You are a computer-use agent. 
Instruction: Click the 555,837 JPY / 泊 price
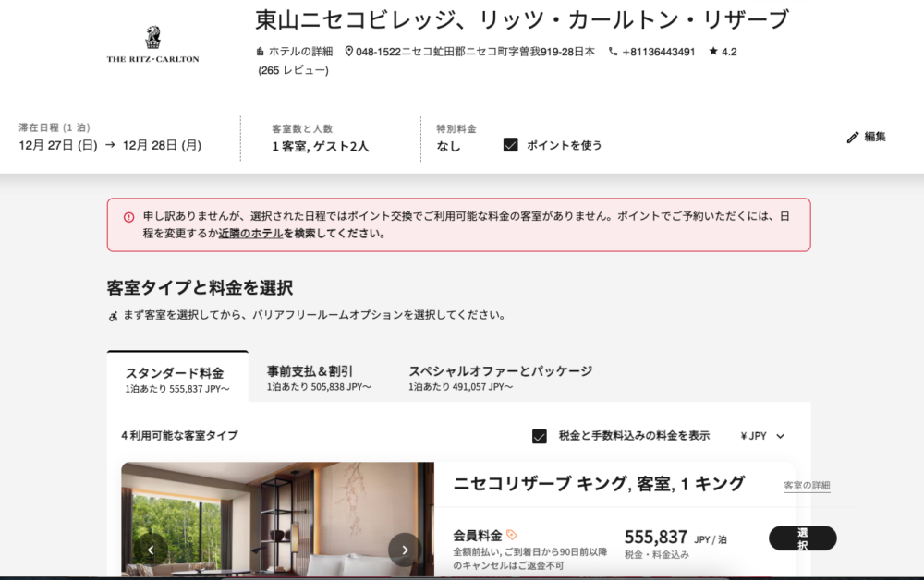point(675,538)
